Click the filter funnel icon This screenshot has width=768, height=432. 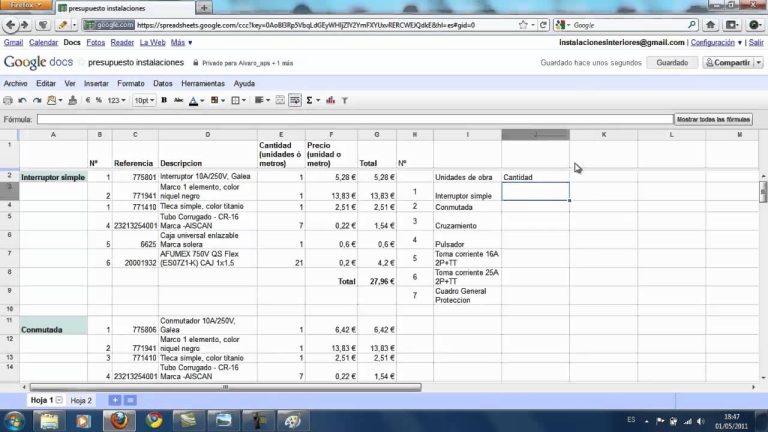tap(345, 100)
